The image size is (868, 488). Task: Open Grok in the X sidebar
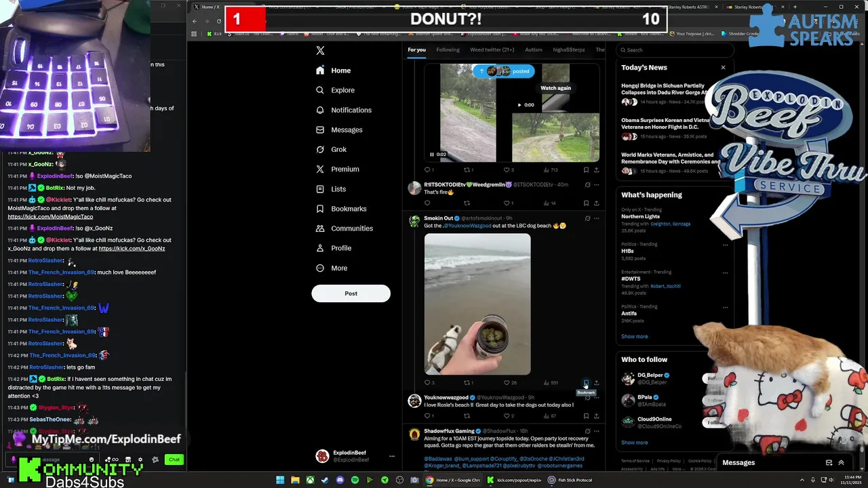pos(331,149)
